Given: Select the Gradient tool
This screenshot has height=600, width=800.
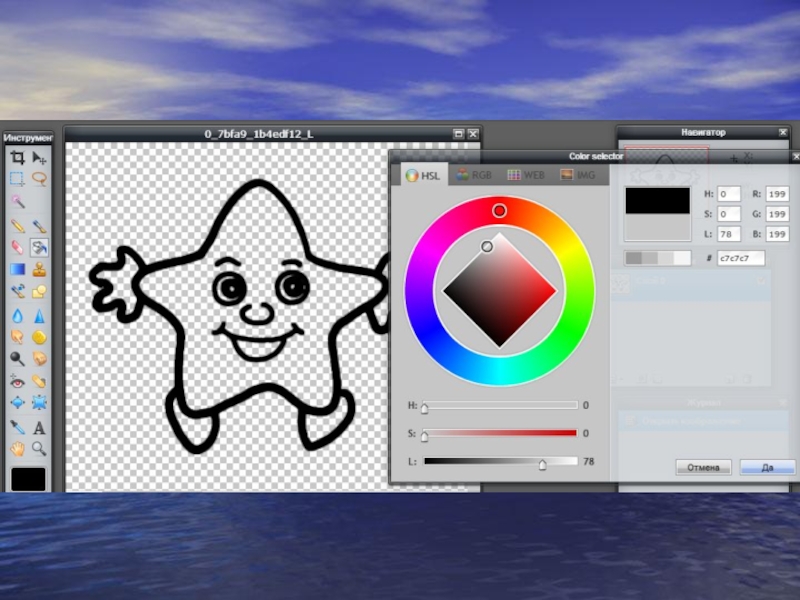Looking at the screenshot, I should pos(17,269).
